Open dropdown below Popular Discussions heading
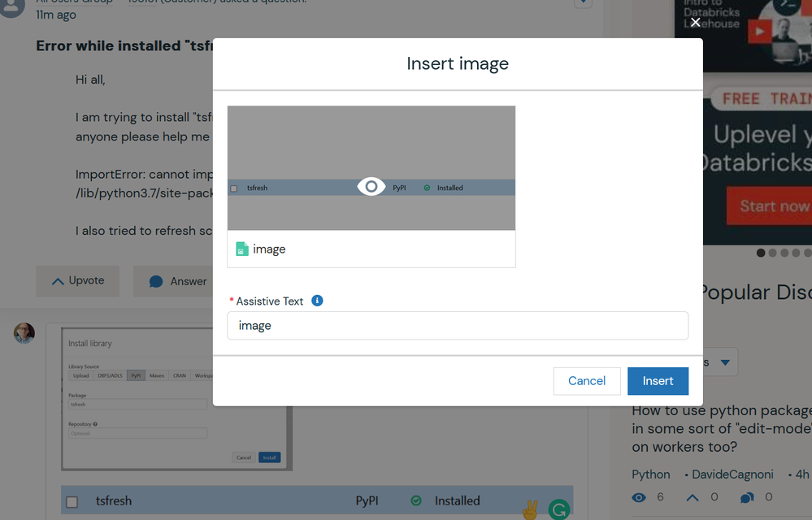This screenshot has height=520, width=812. point(723,362)
